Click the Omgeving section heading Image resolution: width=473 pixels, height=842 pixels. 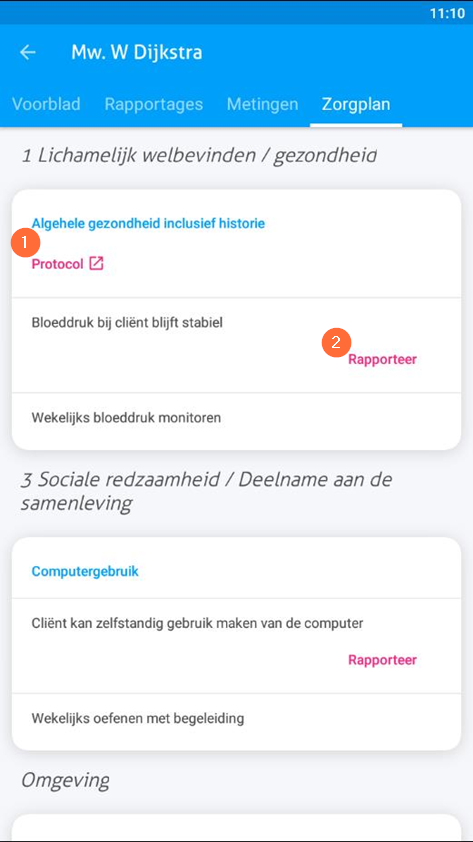pos(65,780)
